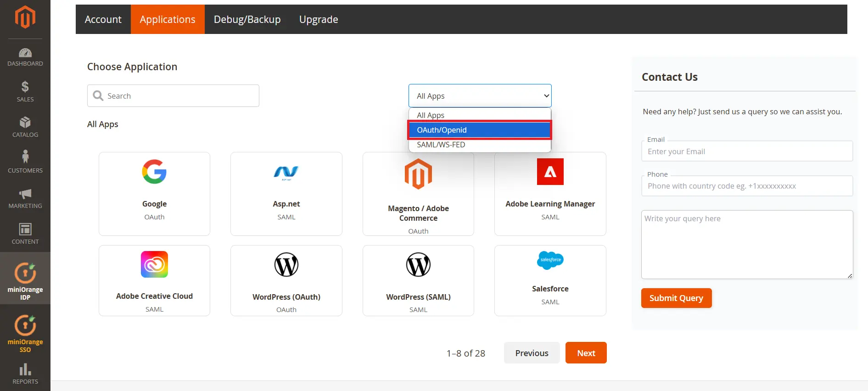The height and width of the screenshot is (391, 868).
Task: Click the WordPress (OAuth) title text
Action: pyautogui.click(x=286, y=297)
